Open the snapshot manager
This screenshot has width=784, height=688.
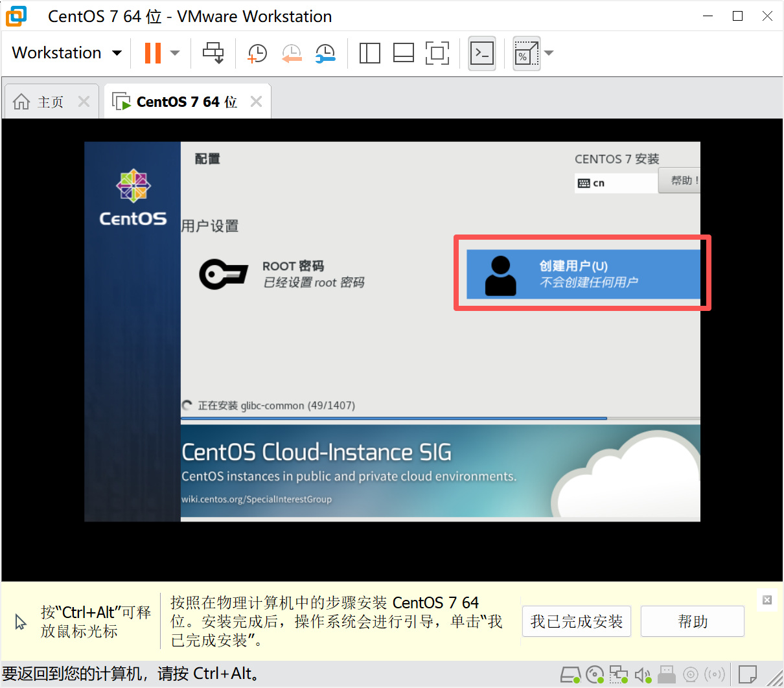tap(325, 53)
